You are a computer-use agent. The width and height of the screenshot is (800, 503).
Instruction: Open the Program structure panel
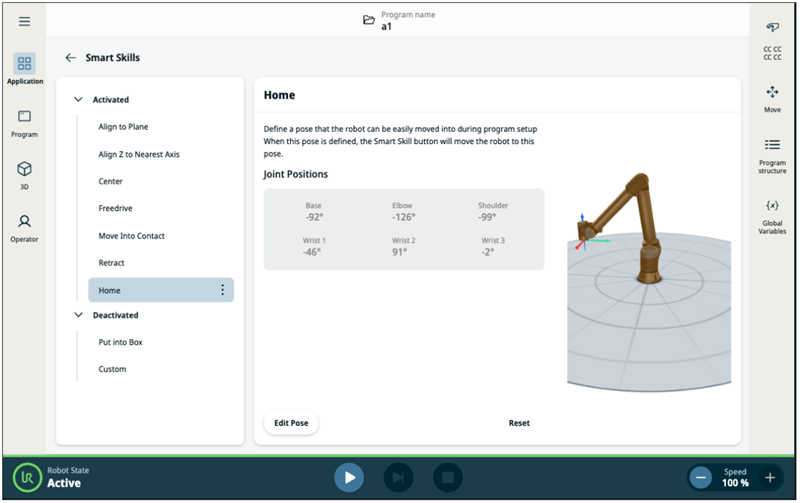click(772, 151)
